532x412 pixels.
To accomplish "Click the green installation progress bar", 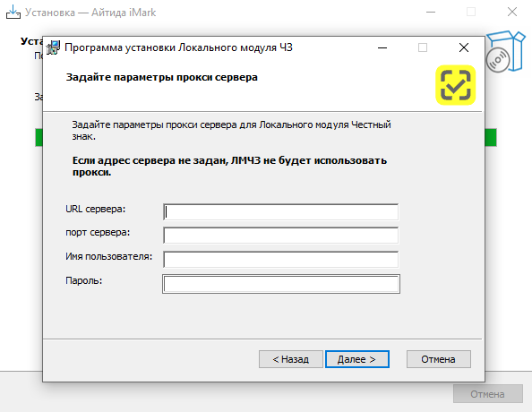I will point(491,137).
